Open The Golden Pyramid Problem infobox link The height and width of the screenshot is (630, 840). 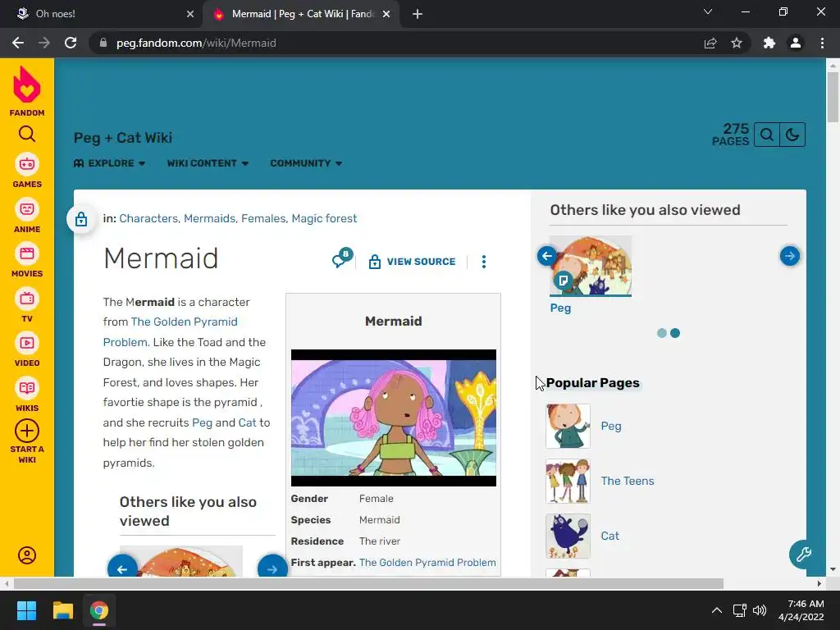point(427,563)
